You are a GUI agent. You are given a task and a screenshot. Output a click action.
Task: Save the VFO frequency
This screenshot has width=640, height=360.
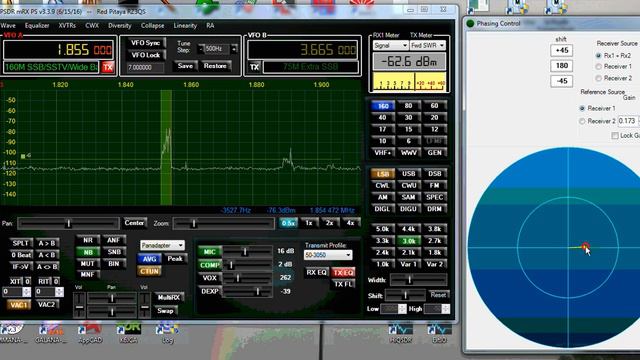click(185, 66)
